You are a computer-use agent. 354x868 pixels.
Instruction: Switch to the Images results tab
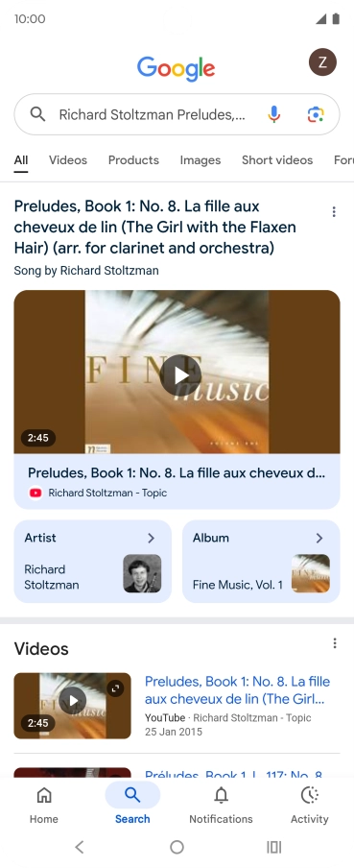(x=201, y=160)
